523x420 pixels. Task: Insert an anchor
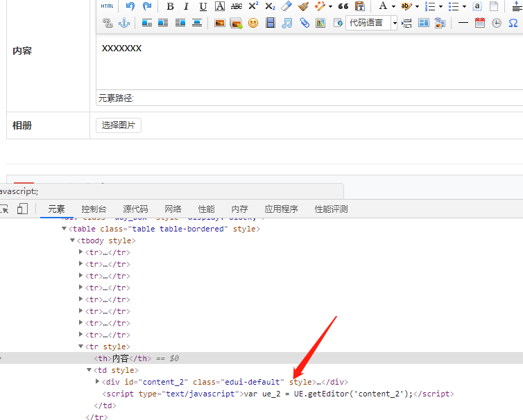(x=124, y=23)
